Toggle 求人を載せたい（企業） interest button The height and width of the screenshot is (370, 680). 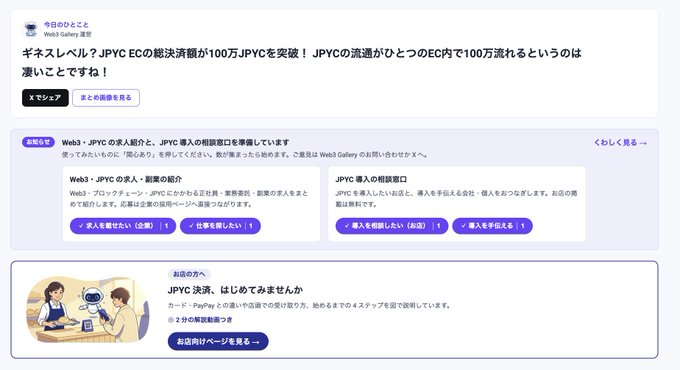click(123, 226)
